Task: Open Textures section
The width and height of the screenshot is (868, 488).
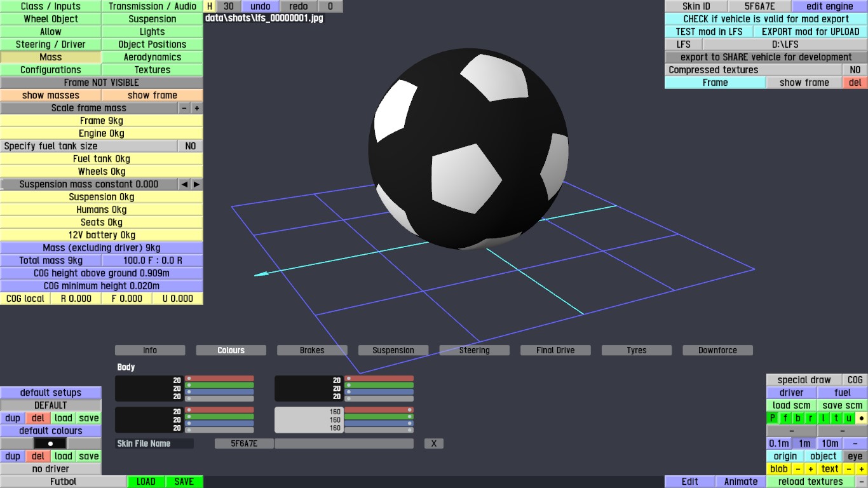Action: pyautogui.click(x=153, y=70)
